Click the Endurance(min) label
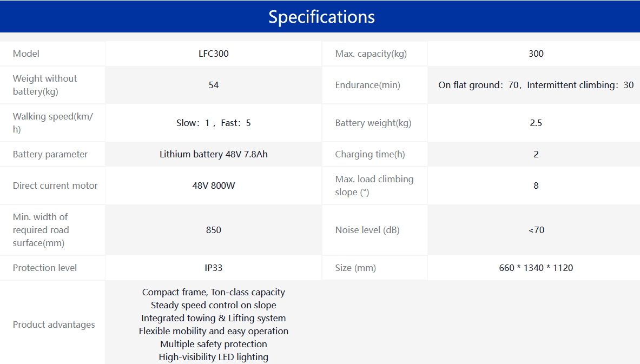The height and width of the screenshot is (364, 640). [367, 85]
